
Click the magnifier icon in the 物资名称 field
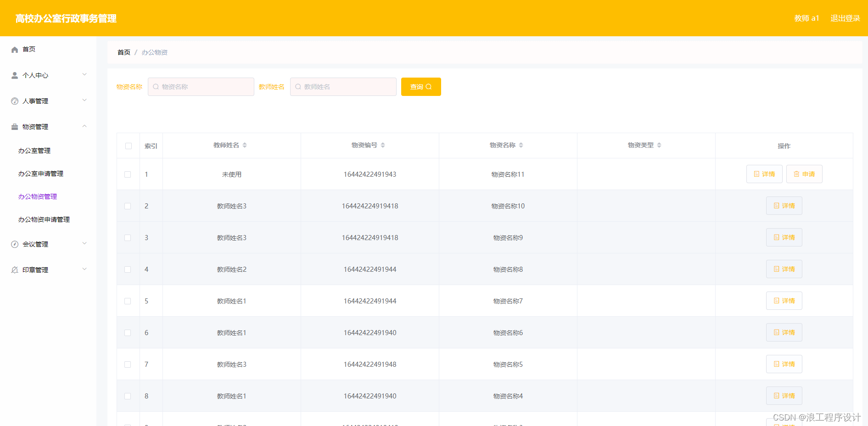pyautogui.click(x=156, y=87)
